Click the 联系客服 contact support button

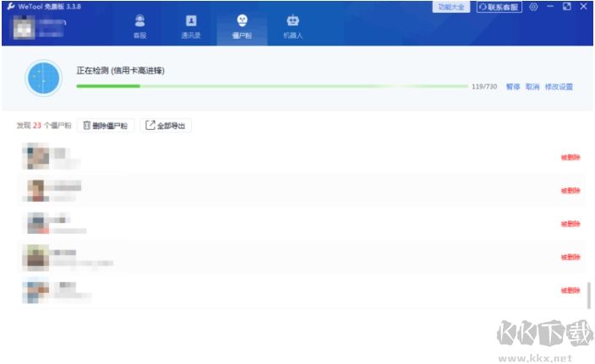[x=499, y=7]
